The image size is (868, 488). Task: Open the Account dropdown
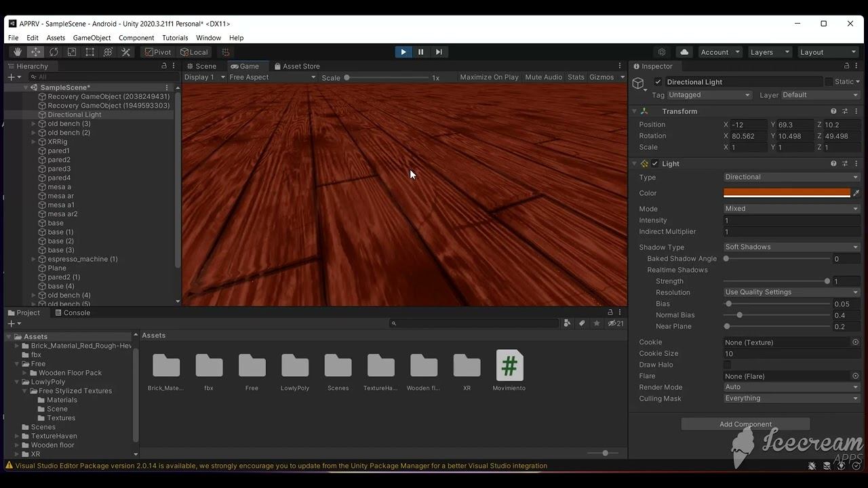click(x=720, y=52)
